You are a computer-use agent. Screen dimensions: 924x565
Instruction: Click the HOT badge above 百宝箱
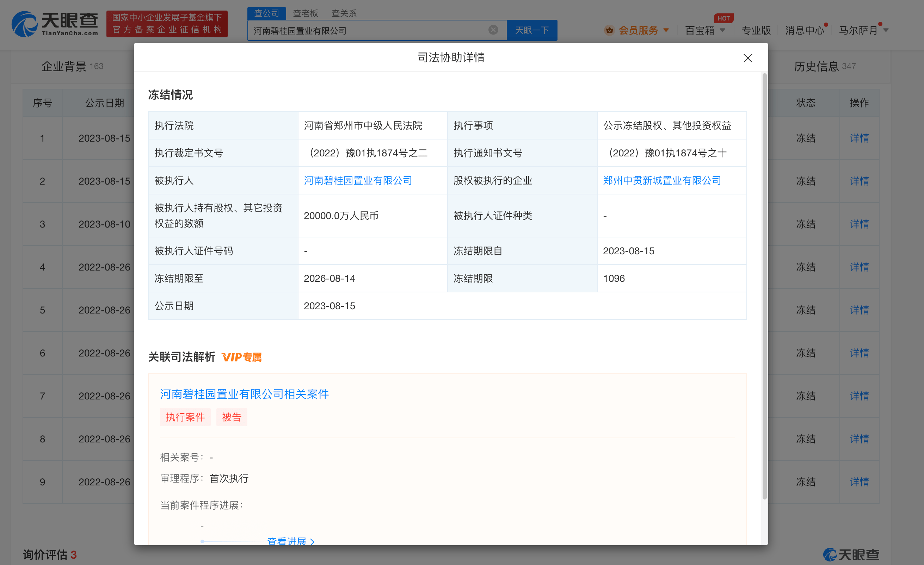[x=723, y=18]
